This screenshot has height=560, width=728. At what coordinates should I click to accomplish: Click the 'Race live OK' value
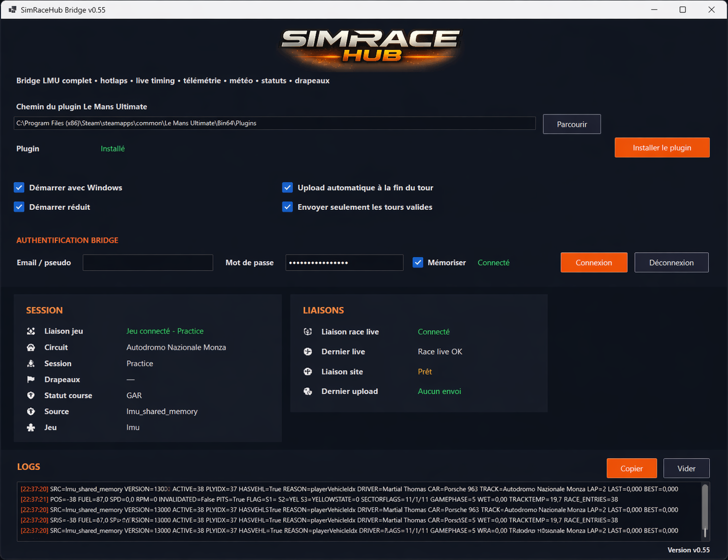click(x=440, y=351)
